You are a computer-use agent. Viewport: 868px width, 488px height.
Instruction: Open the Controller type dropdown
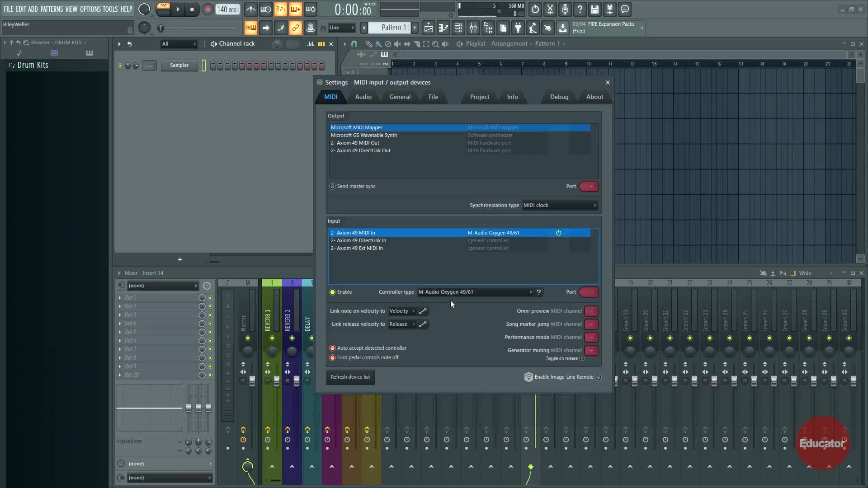click(x=475, y=292)
